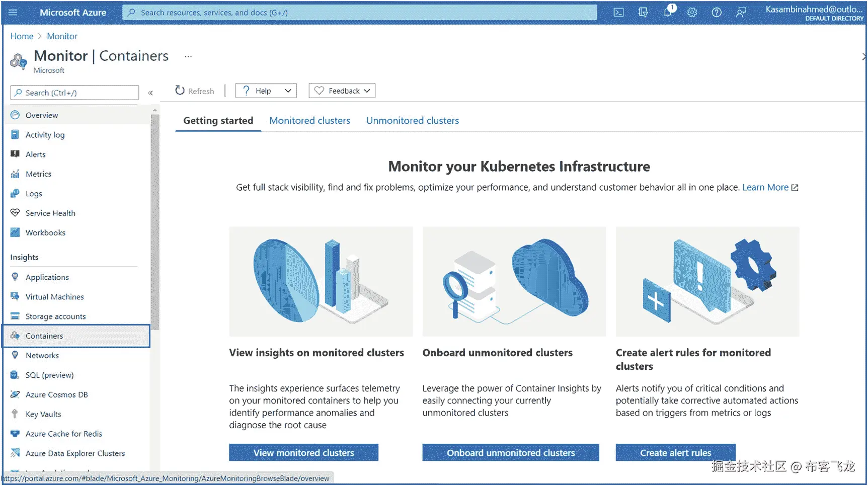Click the Activity log icon
This screenshot has width=868, height=486.
tap(15, 134)
